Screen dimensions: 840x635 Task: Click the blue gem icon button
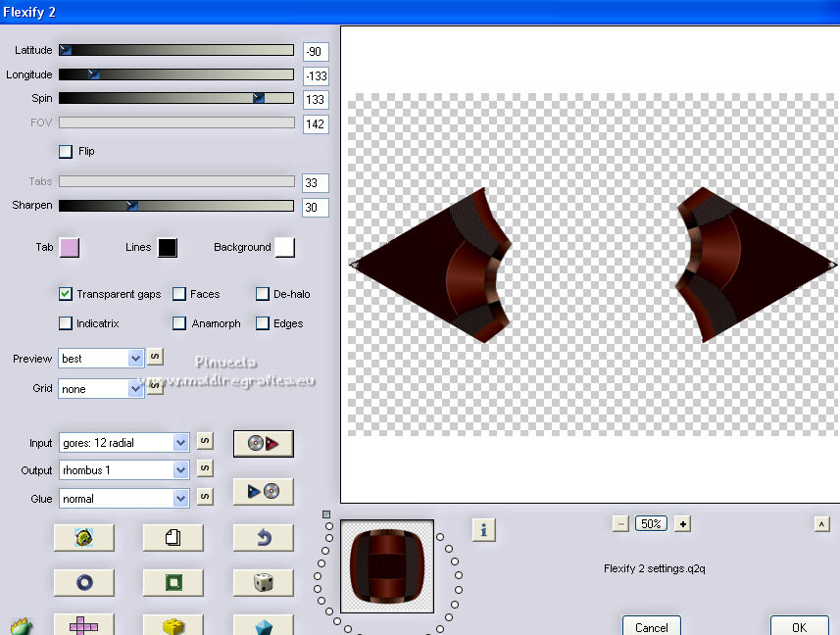[x=263, y=624]
